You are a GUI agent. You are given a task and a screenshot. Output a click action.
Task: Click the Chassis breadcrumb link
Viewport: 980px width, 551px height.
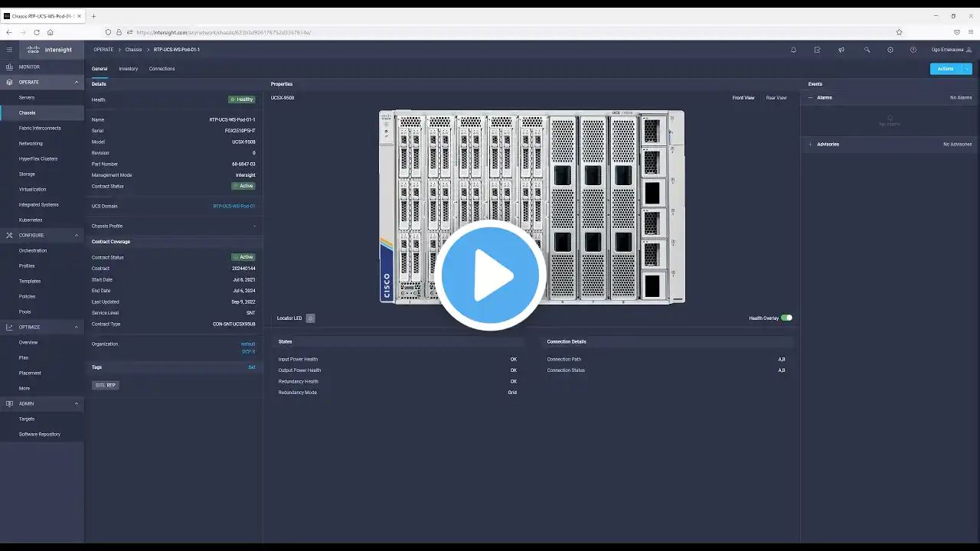pyautogui.click(x=134, y=50)
